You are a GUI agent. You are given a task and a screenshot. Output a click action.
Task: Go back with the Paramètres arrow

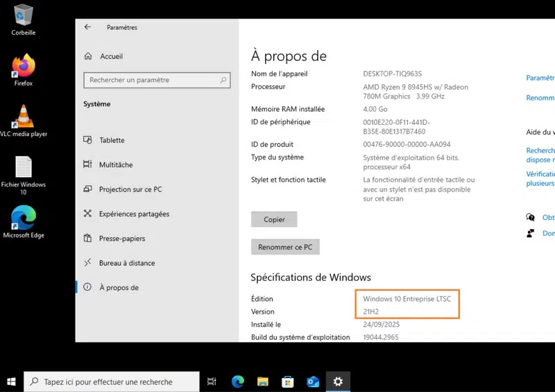(87, 27)
